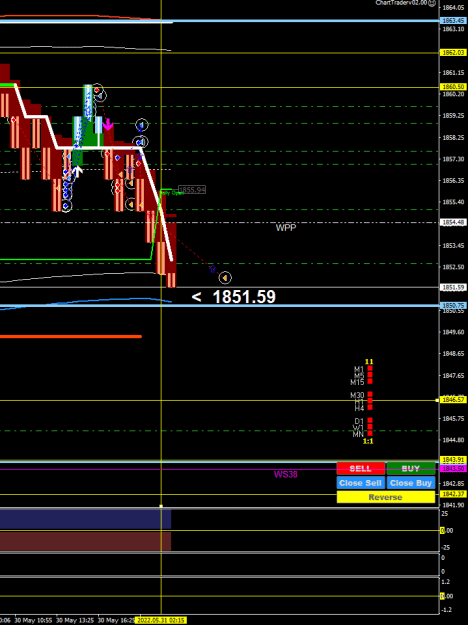Click the Close Sell button
This screenshot has height=625, width=468.
[361, 483]
